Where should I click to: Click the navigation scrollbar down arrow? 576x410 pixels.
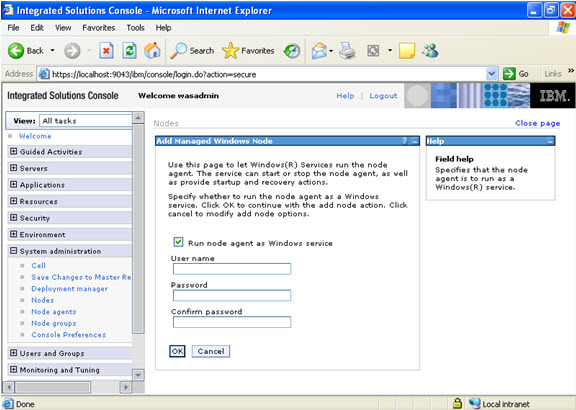[x=138, y=375]
